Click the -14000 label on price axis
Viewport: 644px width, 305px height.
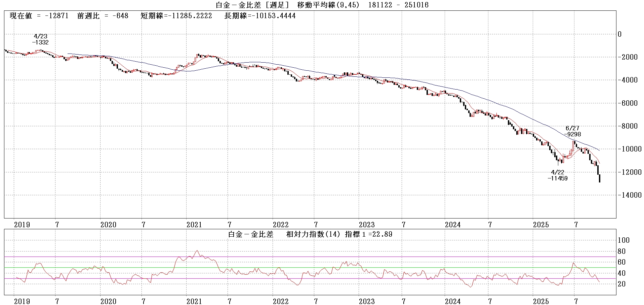pyautogui.click(x=629, y=195)
